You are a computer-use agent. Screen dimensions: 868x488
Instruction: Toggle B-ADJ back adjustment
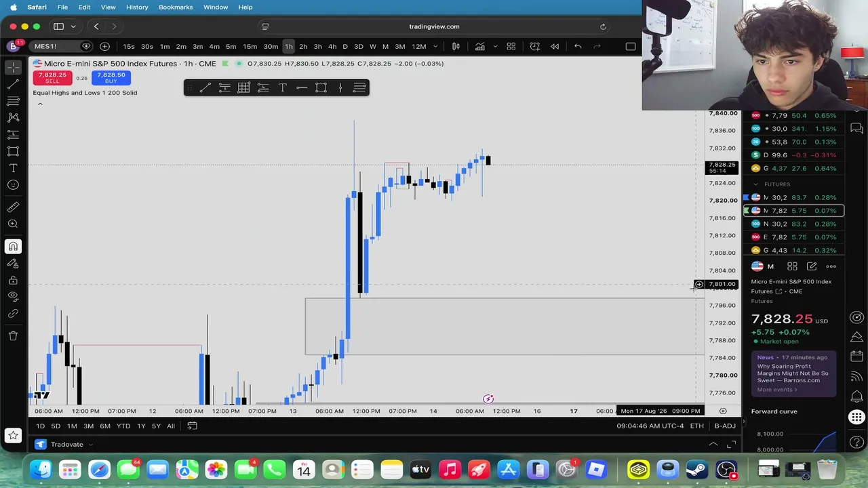pyautogui.click(x=725, y=426)
